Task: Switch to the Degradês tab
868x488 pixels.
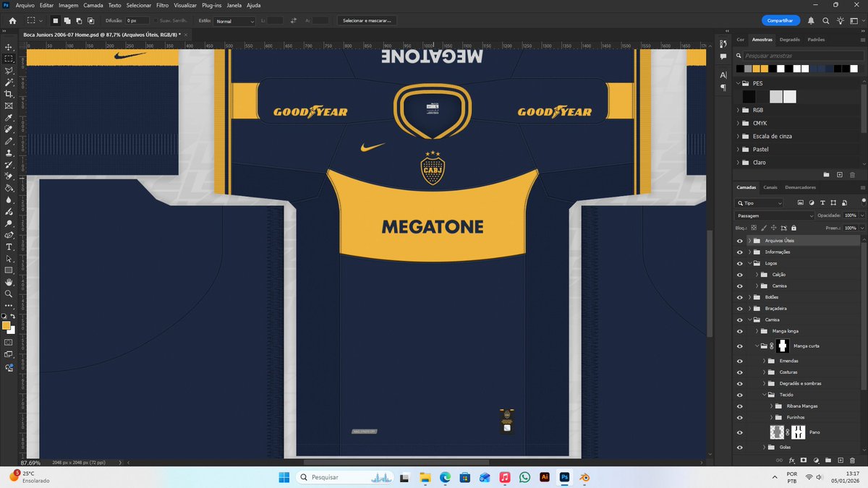Action: click(x=790, y=40)
